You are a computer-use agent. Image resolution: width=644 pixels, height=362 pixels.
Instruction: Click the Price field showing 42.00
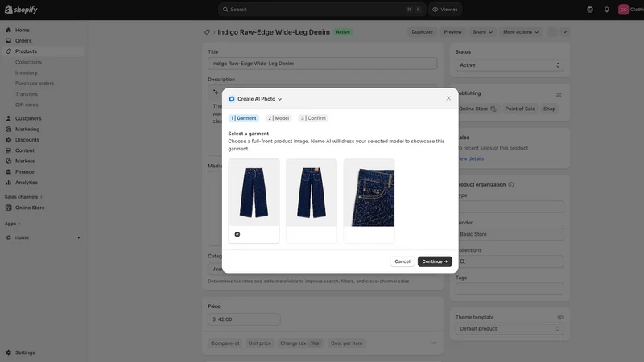(x=244, y=319)
